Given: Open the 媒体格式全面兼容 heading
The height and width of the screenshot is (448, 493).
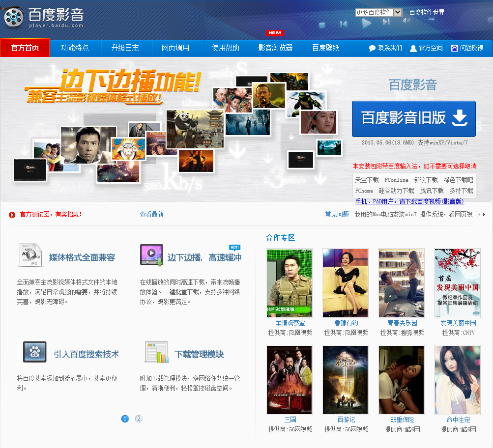Looking at the screenshot, I should (82, 257).
